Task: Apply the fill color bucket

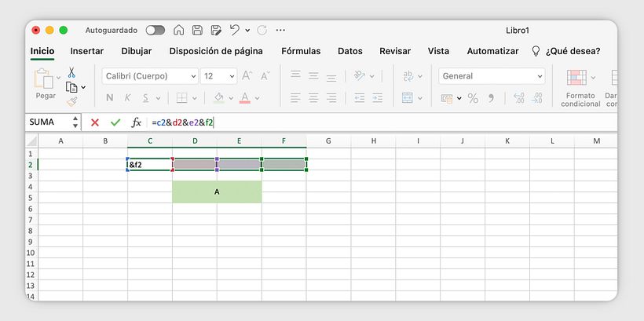Action: [219, 97]
